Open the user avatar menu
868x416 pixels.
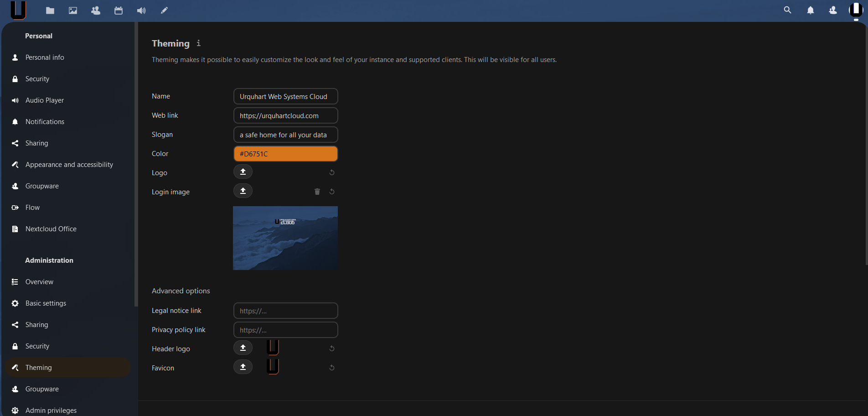pos(856,10)
